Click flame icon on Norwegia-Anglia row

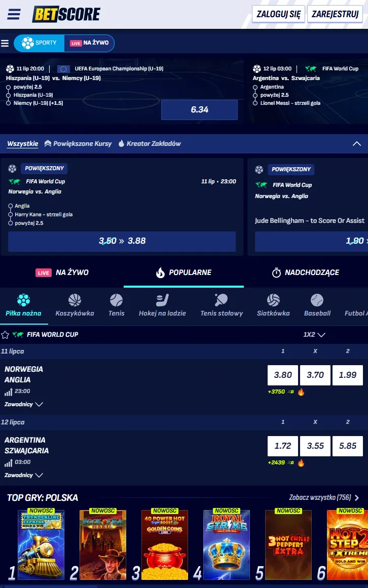(301, 392)
